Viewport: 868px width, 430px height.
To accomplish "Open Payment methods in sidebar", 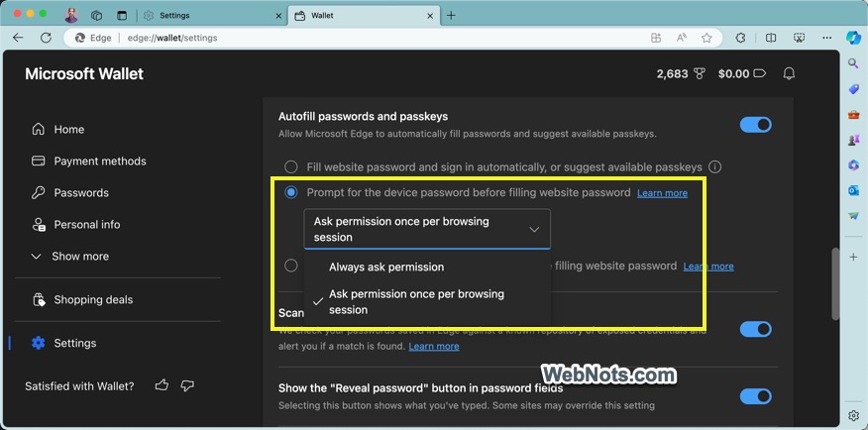I will pos(99,161).
